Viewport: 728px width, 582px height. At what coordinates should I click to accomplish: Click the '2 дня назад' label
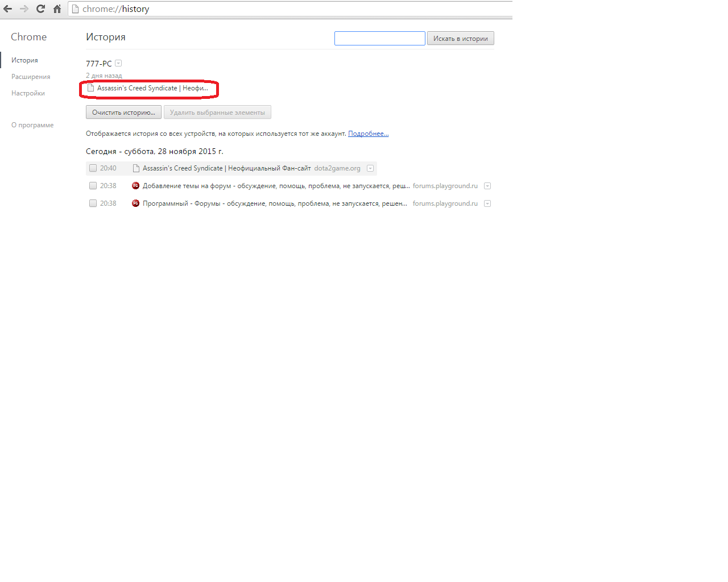click(104, 76)
